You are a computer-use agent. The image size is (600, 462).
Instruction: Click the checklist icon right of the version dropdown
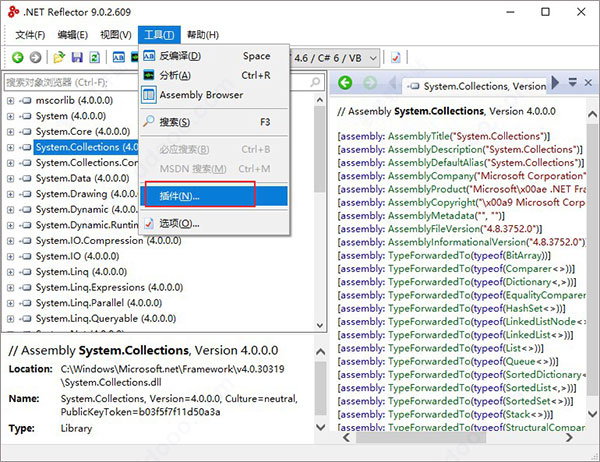click(397, 57)
